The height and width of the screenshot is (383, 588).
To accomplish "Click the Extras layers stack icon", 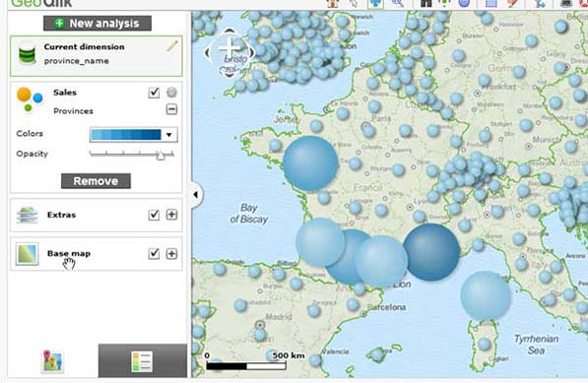I will click(x=27, y=215).
